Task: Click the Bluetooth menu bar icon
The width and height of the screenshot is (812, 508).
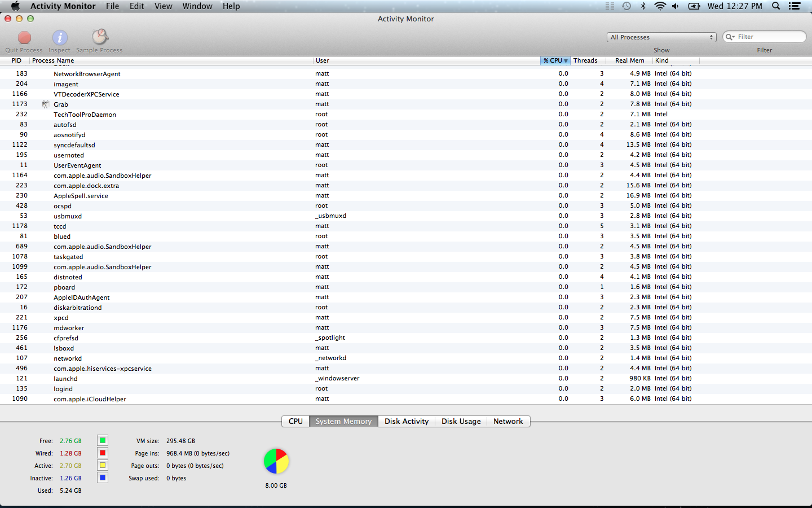Action: tap(643, 6)
